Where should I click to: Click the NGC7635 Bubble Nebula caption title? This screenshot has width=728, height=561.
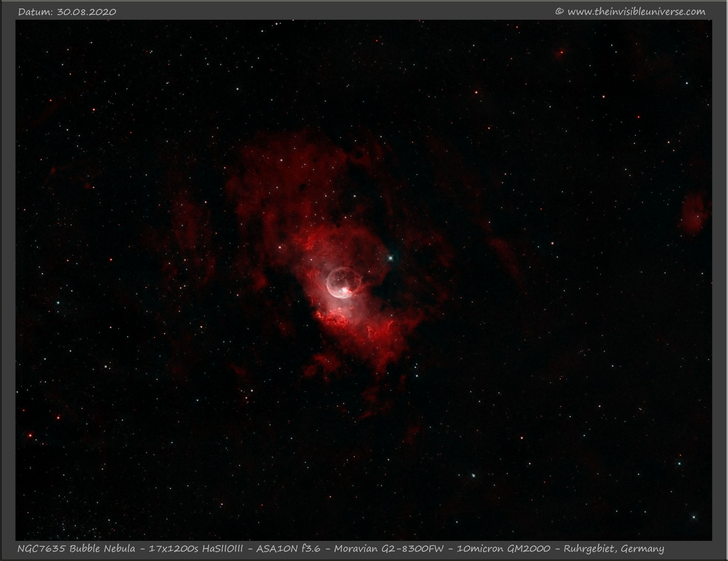pyautogui.click(x=76, y=549)
